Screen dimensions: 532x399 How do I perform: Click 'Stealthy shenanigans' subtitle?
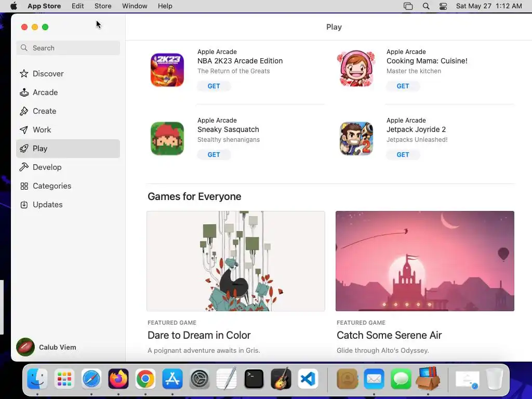coord(229,139)
